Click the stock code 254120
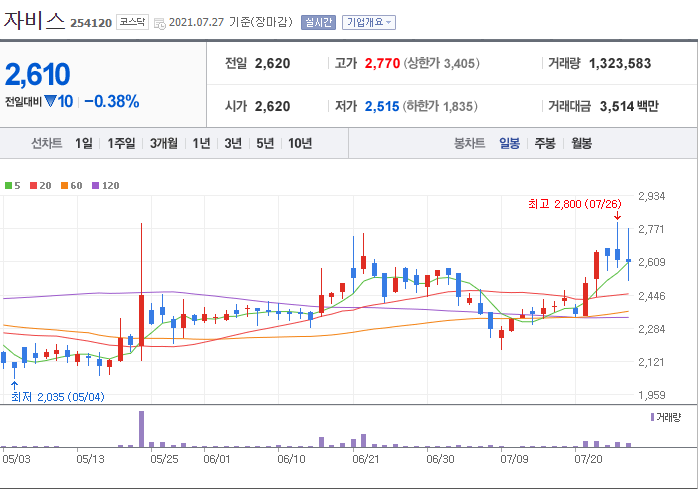The image size is (698, 489). (x=91, y=23)
